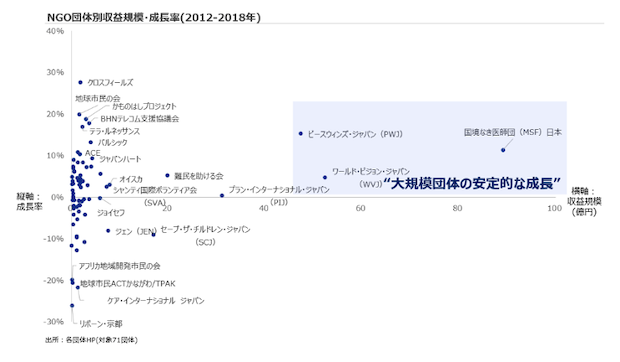The height and width of the screenshot is (362, 620).
Task: Click the クロスフィールズ data point
Action: point(80,82)
